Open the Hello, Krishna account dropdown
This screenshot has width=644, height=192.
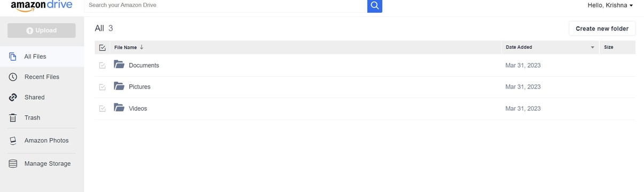pyautogui.click(x=610, y=5)
